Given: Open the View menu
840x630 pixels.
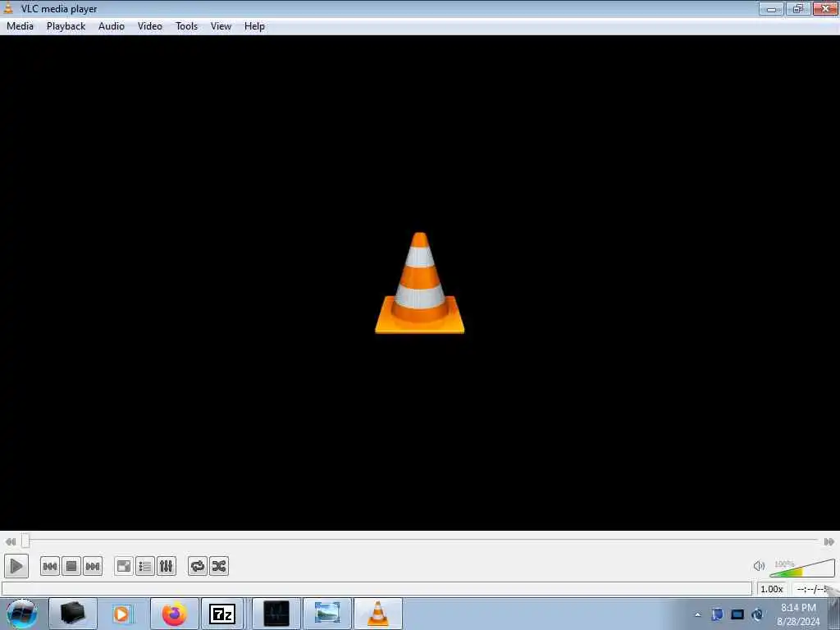Looking at the screenshot, I should (x=221, y=26).
